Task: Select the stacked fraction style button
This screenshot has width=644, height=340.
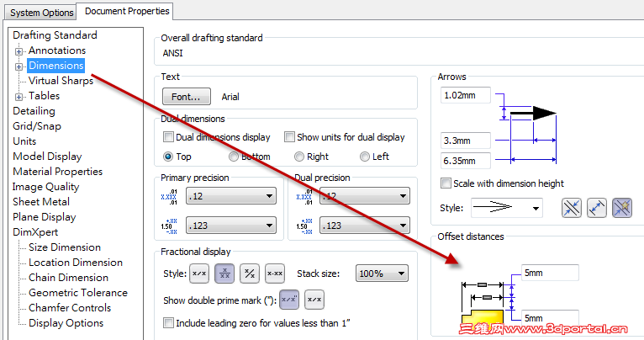Action: click(x=224, y=274)
